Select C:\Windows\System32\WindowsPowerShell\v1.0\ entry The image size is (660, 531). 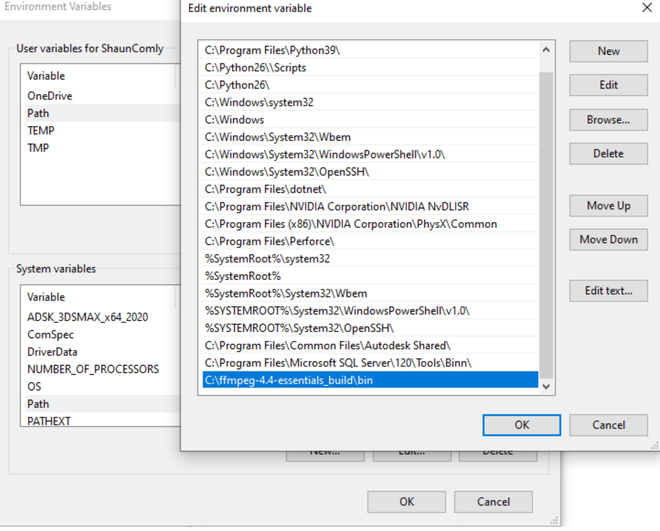(x=370, y=154)
